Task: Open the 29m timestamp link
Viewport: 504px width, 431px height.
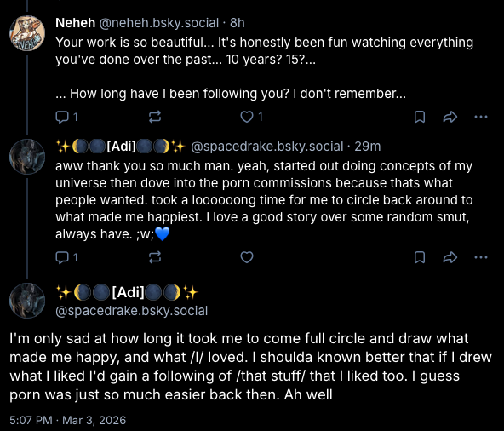Action: pos(368,147)
